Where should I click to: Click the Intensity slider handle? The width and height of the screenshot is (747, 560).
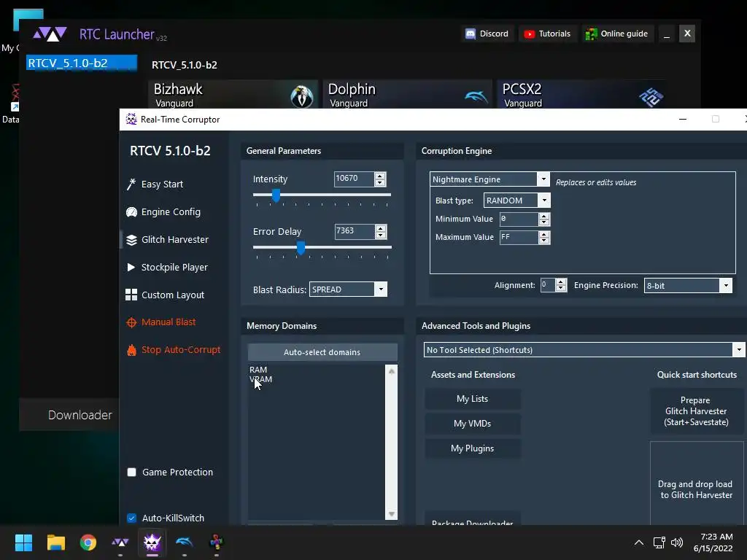(x=276, y=195)
